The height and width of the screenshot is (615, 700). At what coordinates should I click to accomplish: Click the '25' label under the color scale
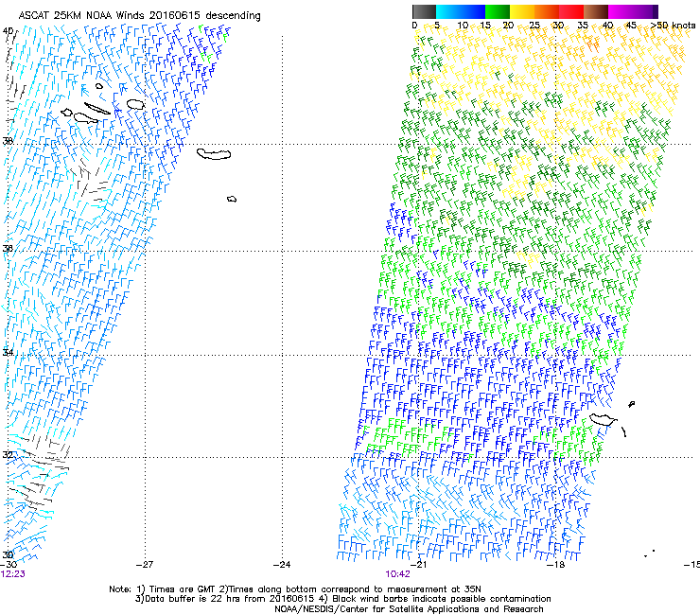coord(534,26)
